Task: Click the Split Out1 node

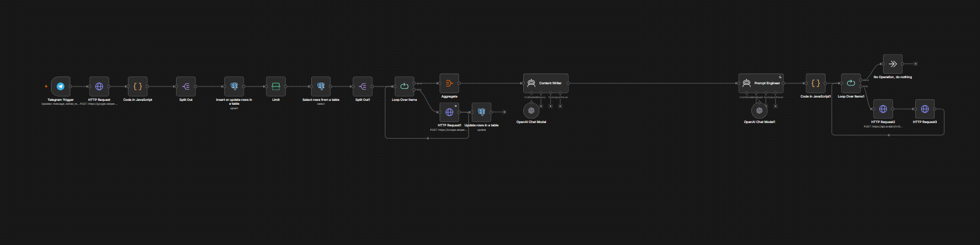Action: pos(363,86)
